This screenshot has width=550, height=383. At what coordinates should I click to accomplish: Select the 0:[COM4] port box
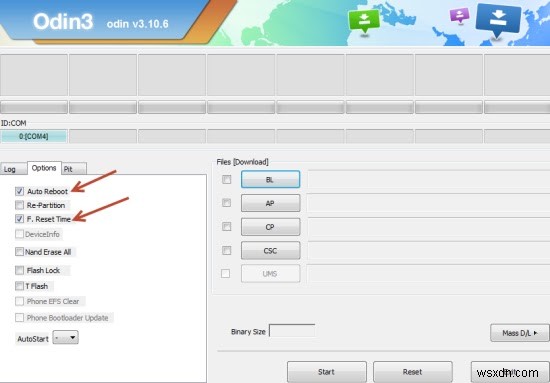coord(34,136)
